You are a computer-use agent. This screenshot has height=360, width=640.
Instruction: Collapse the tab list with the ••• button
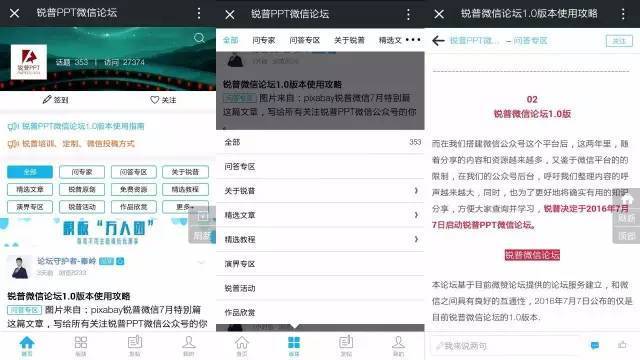(x=413, y=40)
